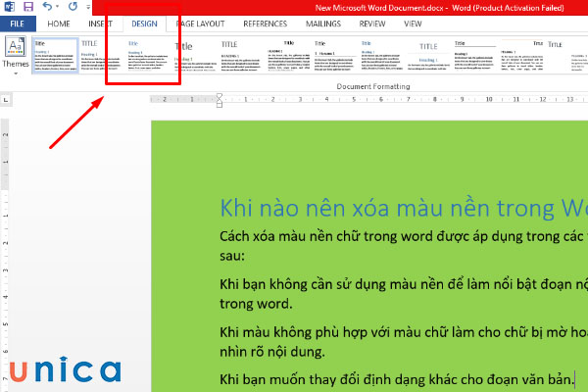Screen dimensions: 588x392
Task: Open the VIEW tab
Action: pos(413,24)
